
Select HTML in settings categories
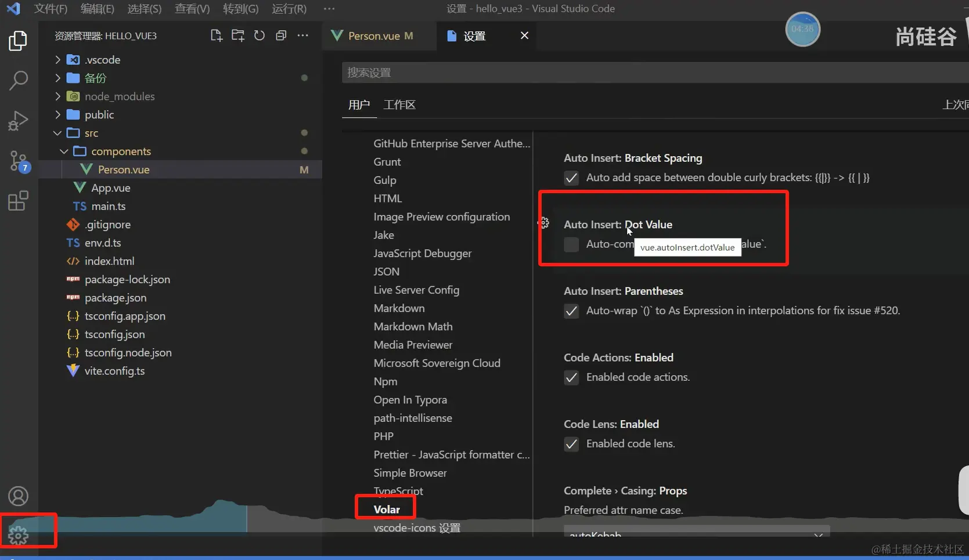pos(388,198)
